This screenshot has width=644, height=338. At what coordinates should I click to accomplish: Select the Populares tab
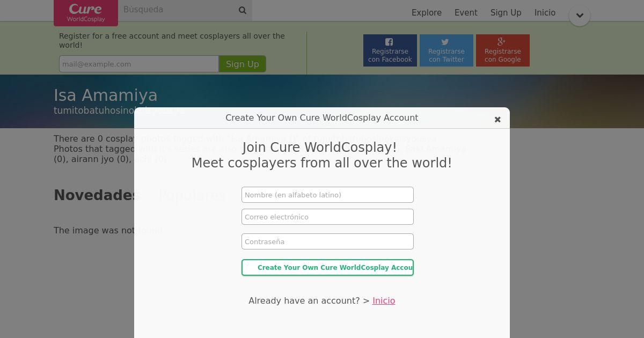192,195
